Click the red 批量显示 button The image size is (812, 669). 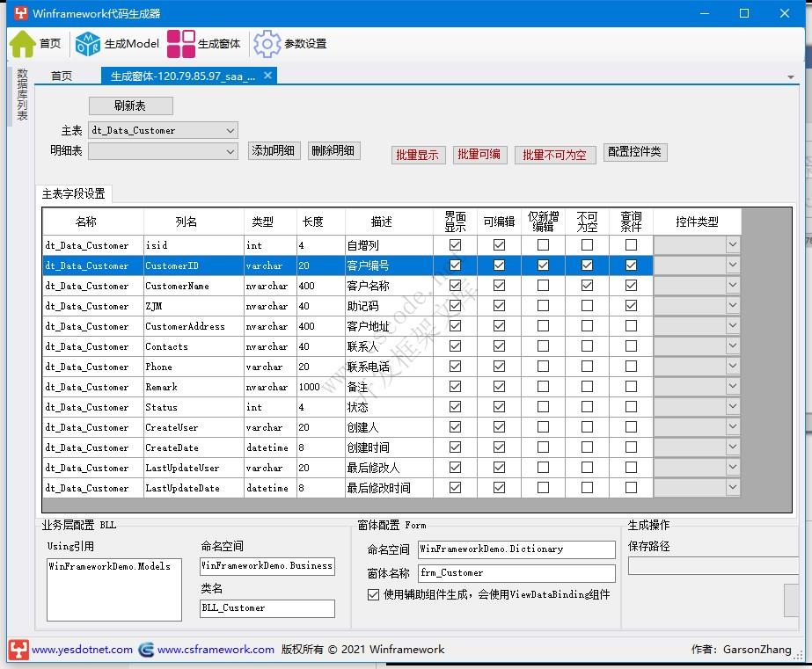(417, 153)
